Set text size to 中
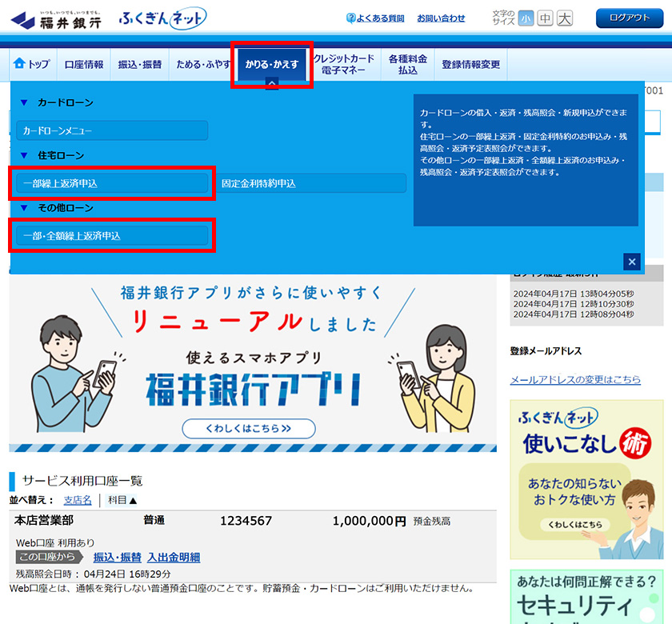672x624 pixels. (545, 18)
